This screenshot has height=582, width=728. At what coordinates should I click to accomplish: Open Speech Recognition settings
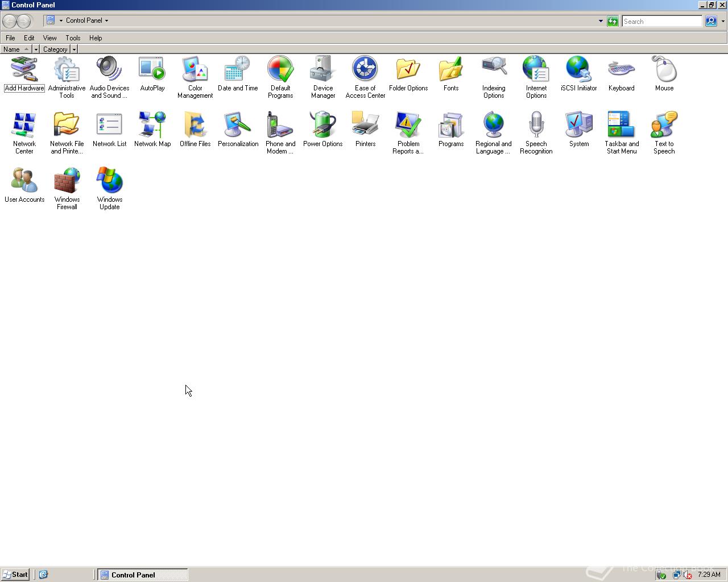pyautogui.click(x=536, y=133)
